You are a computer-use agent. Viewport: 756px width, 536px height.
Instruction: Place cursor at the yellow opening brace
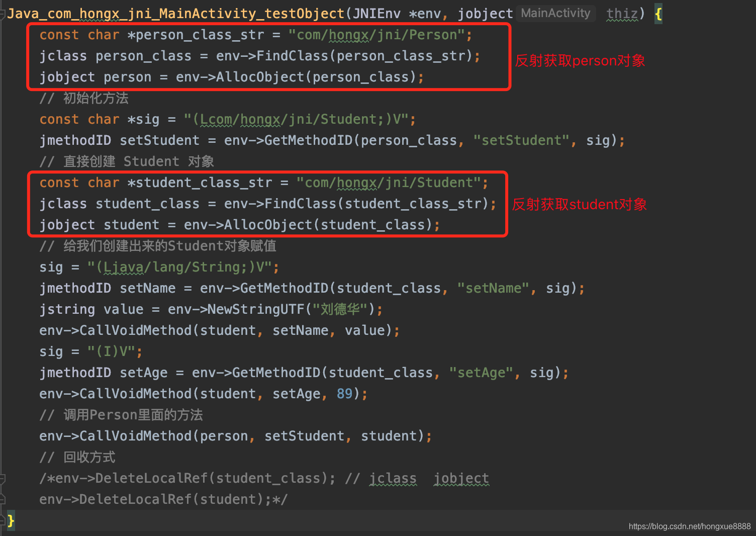(658, 14)
